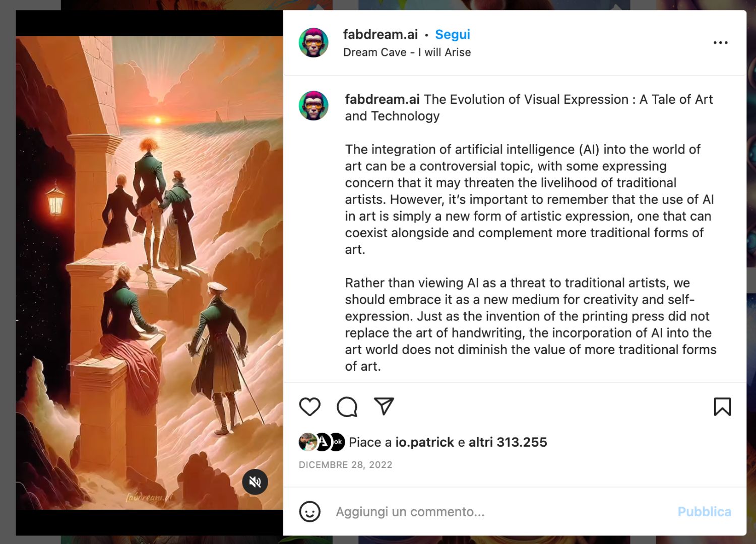Click the video artwork to pause
Viewport: 756px width, 544px height.
tap(149, 273)
